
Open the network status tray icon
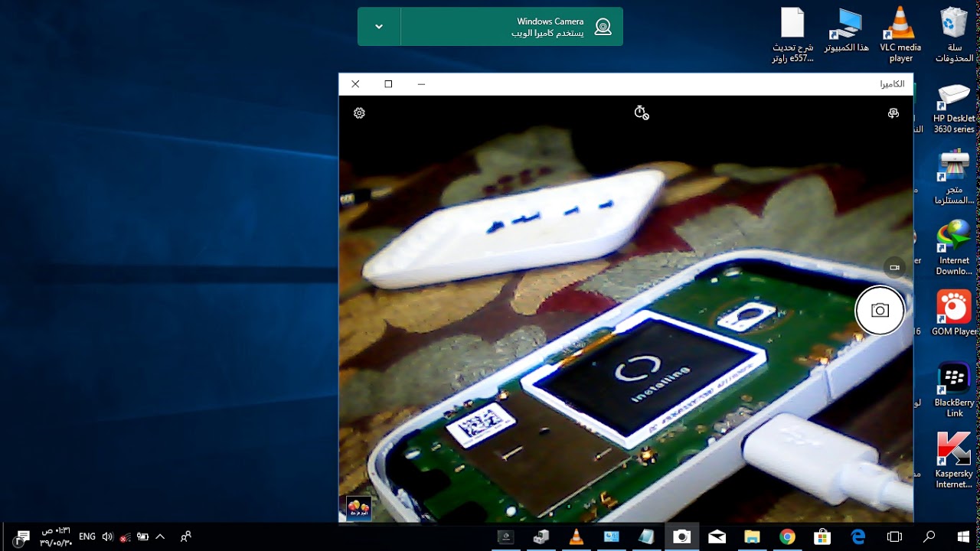(125, 537)
